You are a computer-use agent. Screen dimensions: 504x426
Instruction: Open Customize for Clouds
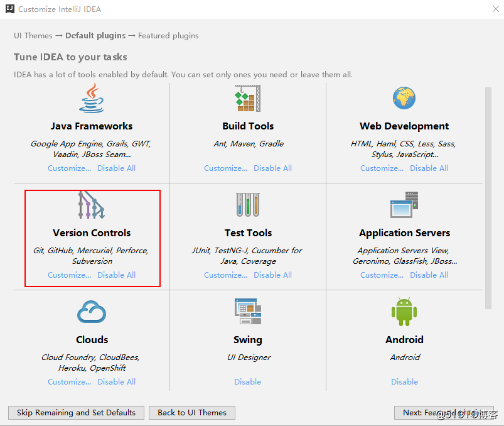pos(70,382)
